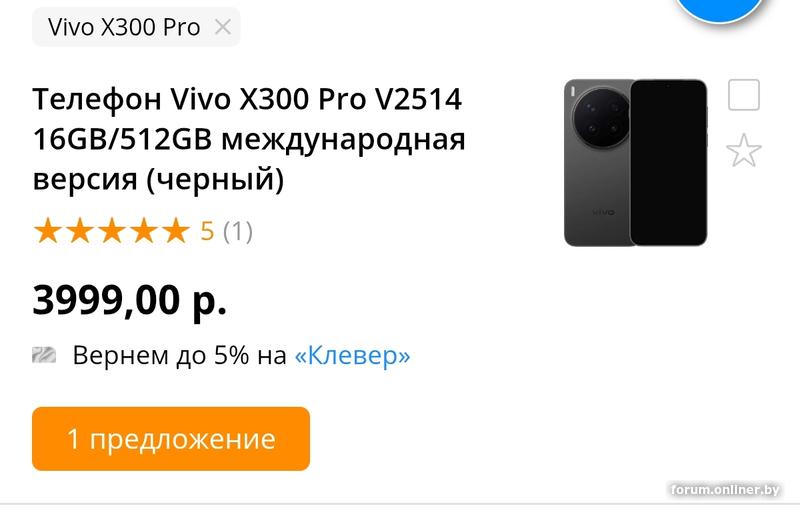Click the round camera module on phone image
800x511 pixels.
[602, 118]
